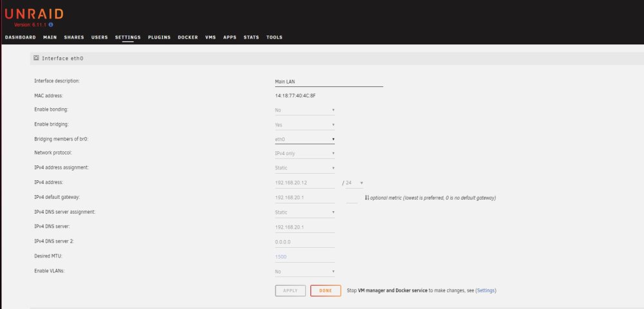Open the Enable bridging dropdown
Viewport: 644px width, 309px height.
[305, 125]
